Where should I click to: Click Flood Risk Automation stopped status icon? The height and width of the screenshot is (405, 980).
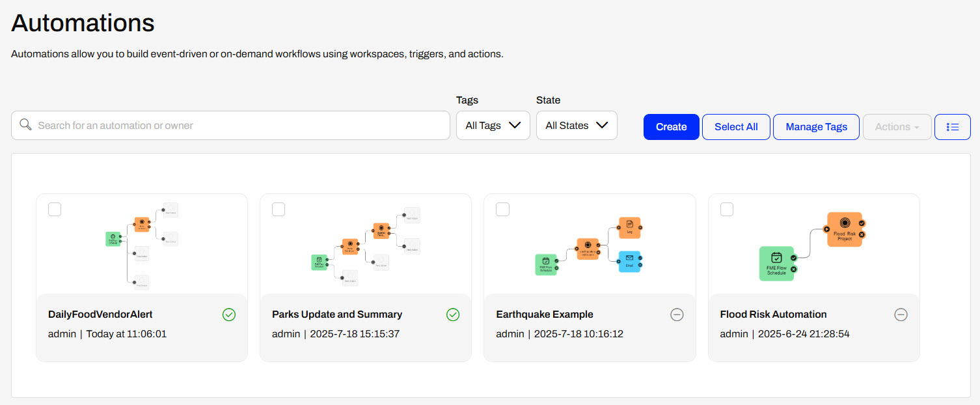pyautogui.click(x=901, y=315)
